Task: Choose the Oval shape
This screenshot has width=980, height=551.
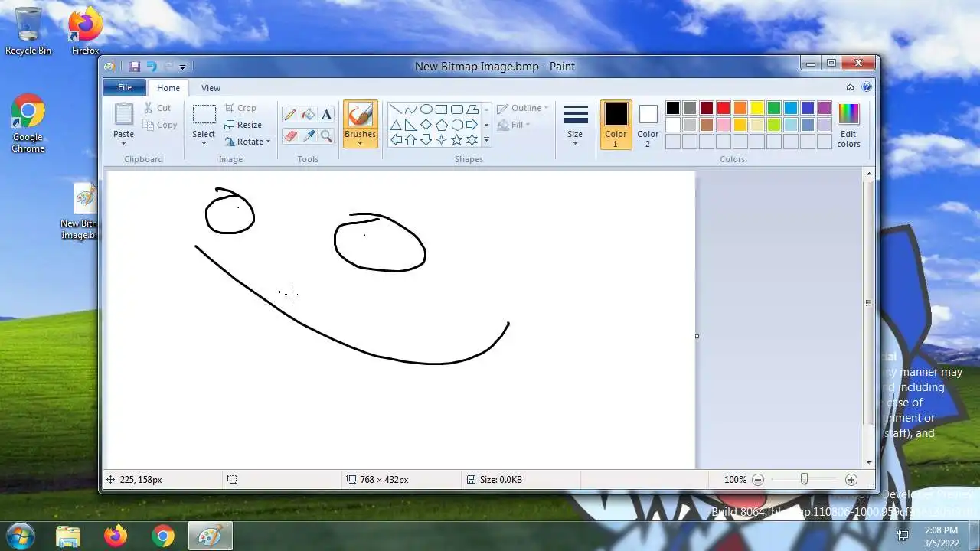Action: [x=426, y=109]
